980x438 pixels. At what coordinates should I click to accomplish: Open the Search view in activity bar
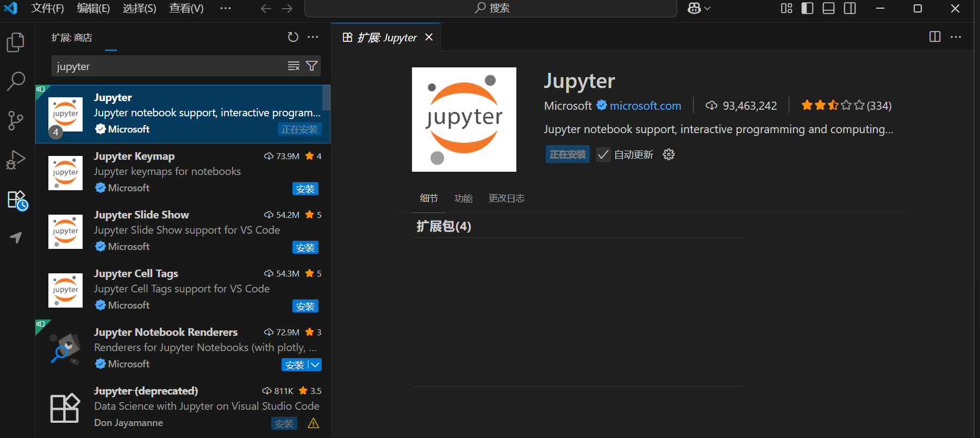click(x=16, y=82)
